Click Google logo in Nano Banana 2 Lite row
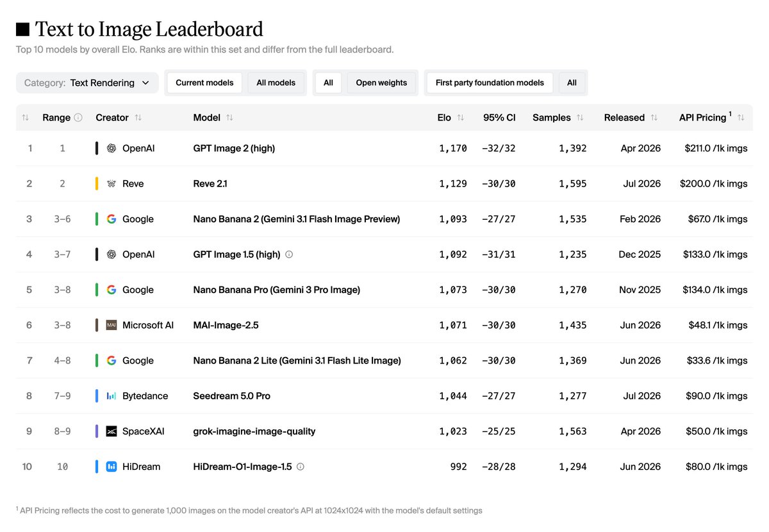This screenshot has height=532, width=769. tap(112, 361)
